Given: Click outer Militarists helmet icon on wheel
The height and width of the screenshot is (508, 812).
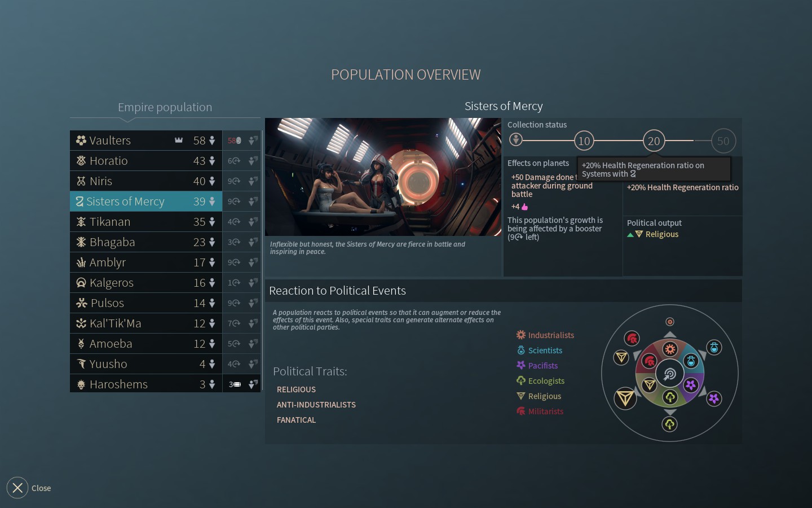Looking at the screenshot, I should 632,339.
